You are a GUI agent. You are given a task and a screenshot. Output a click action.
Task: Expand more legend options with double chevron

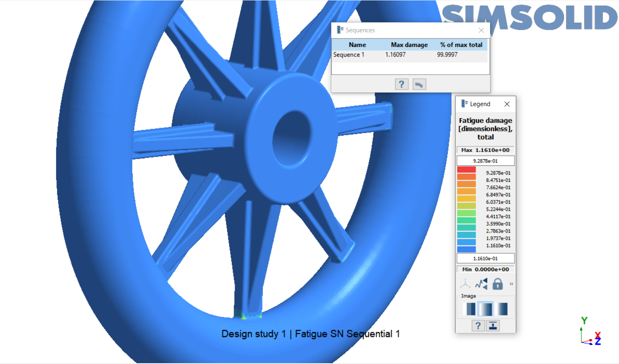tap(511, 284)
